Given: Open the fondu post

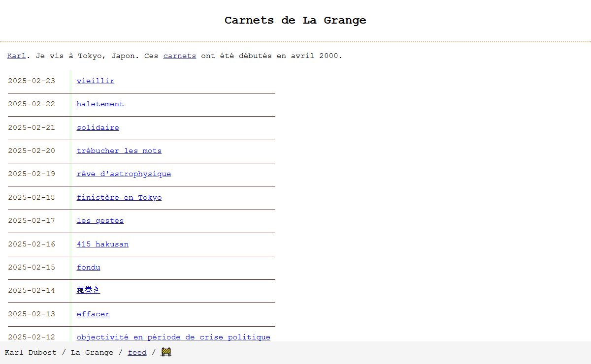Looking at the screenshot, I should point(88,268).
